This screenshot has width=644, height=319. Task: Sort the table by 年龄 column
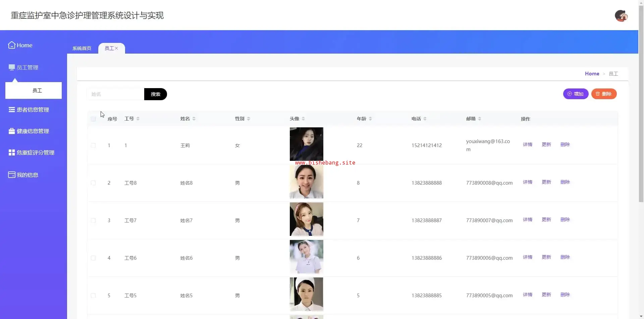coord(370,119)
